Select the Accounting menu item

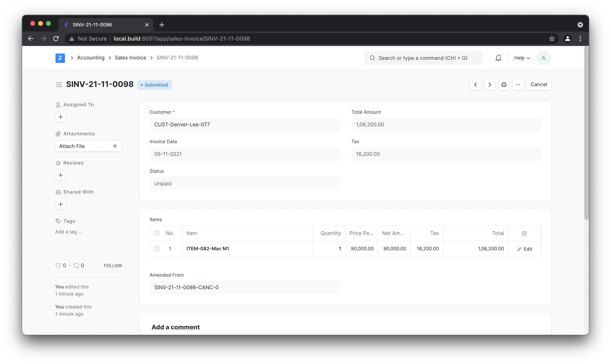point(91,57)
